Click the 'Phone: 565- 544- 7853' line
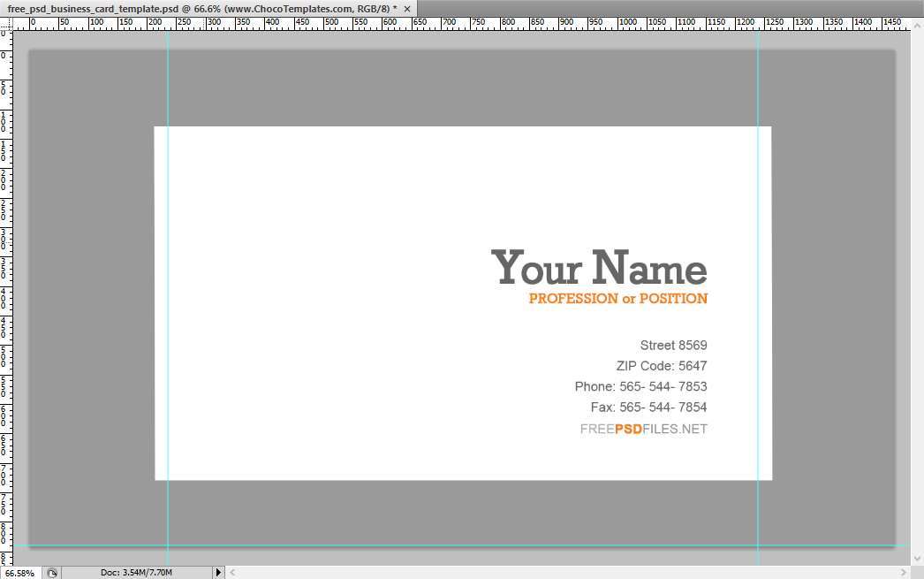This screenshot has height=579, width=924. 640,386
